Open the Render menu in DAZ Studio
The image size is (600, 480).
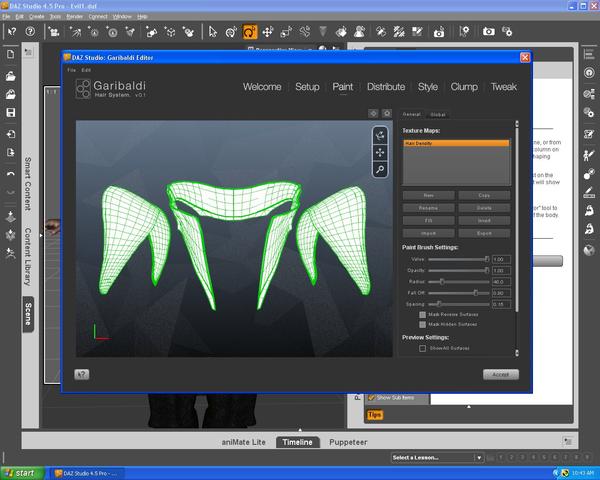[x=75, y=16]
